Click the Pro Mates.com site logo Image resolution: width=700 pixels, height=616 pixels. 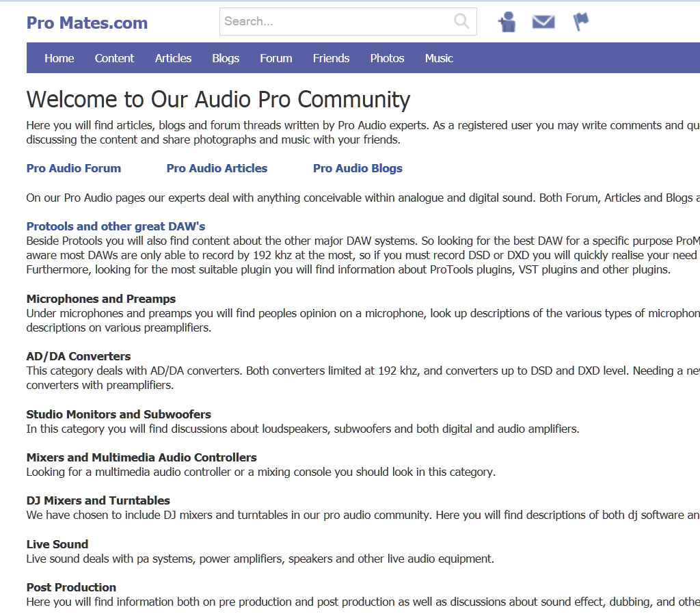(x=87, y=23)
